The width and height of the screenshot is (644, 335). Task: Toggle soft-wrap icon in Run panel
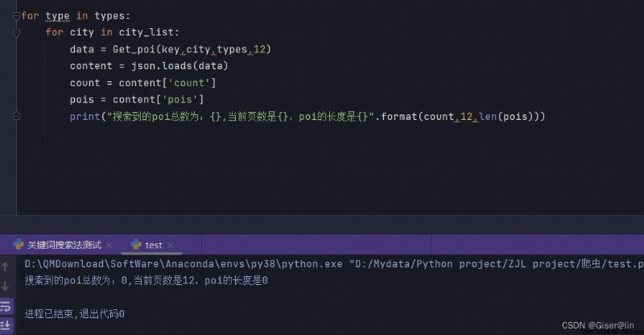6,306
